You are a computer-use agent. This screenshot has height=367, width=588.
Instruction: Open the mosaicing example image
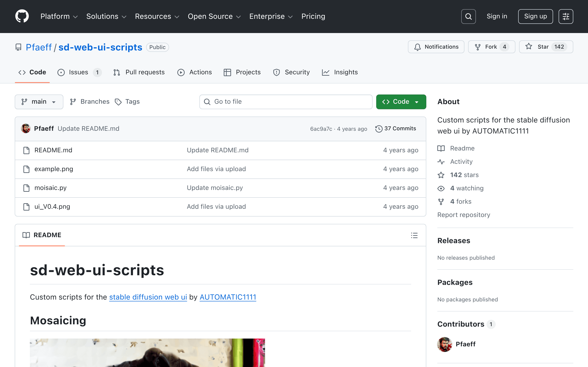point(147,353)
